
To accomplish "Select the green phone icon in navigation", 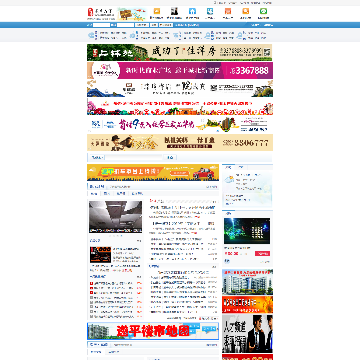I will click(264, 11).
